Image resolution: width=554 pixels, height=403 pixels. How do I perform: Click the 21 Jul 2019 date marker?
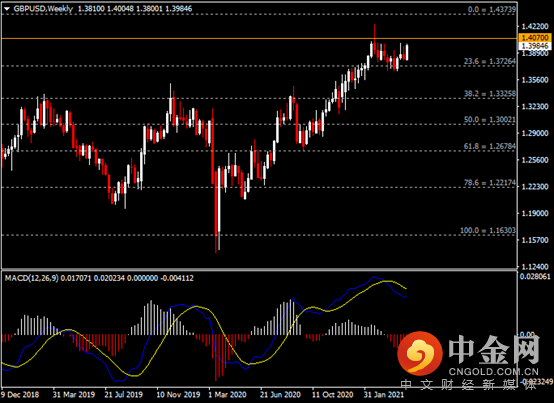[x=123, y=394]
